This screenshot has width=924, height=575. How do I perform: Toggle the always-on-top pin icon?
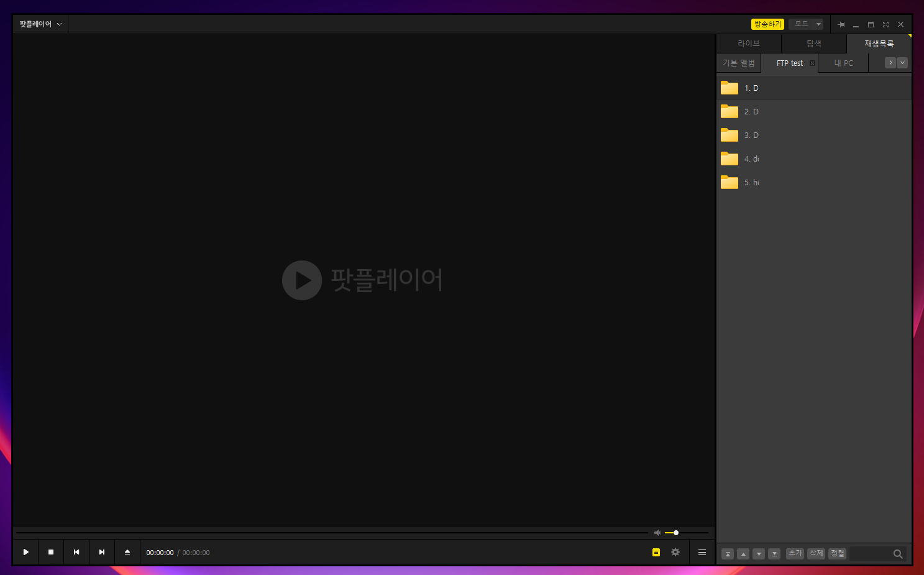[841, 24]
